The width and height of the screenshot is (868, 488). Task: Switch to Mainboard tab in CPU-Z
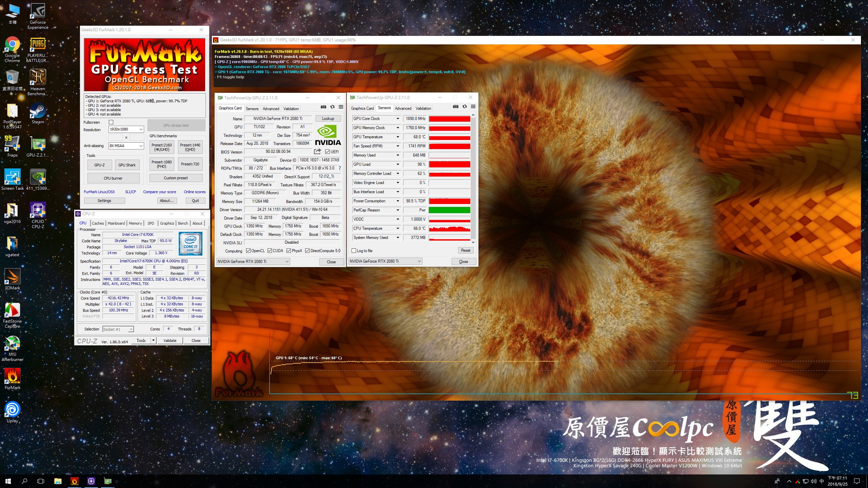coord(116,223)
